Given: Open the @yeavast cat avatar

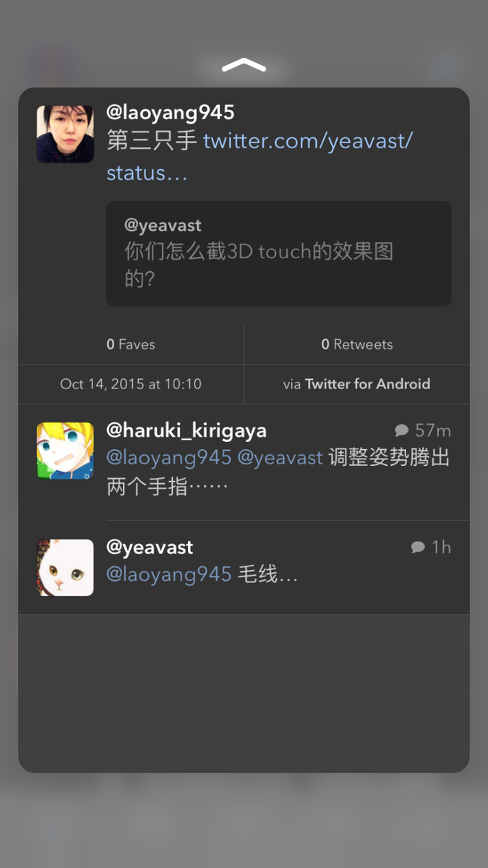Looking at the screenshot, I should [65, 568].
